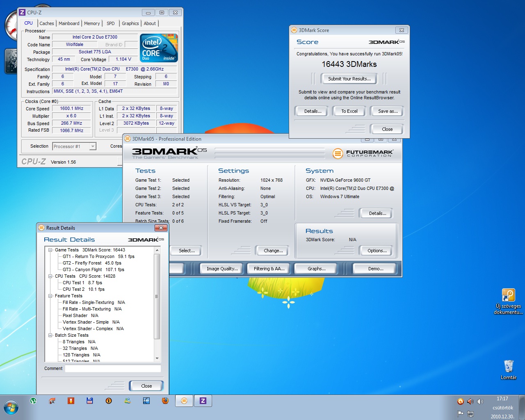This screenshot has height=420, width=525.
Task: Click Details in the 3DMark Score window
Action: coord(311,111)
